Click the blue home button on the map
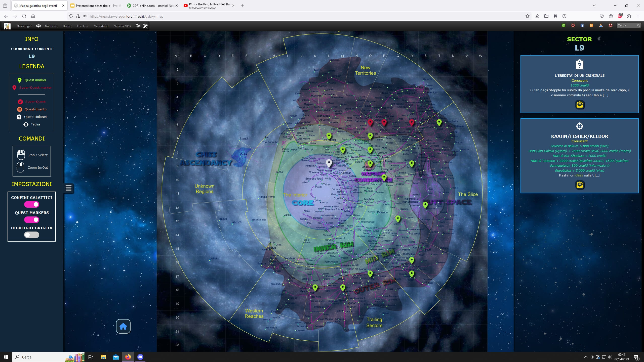This screenshot has height=362, width=644. [123, 326]
